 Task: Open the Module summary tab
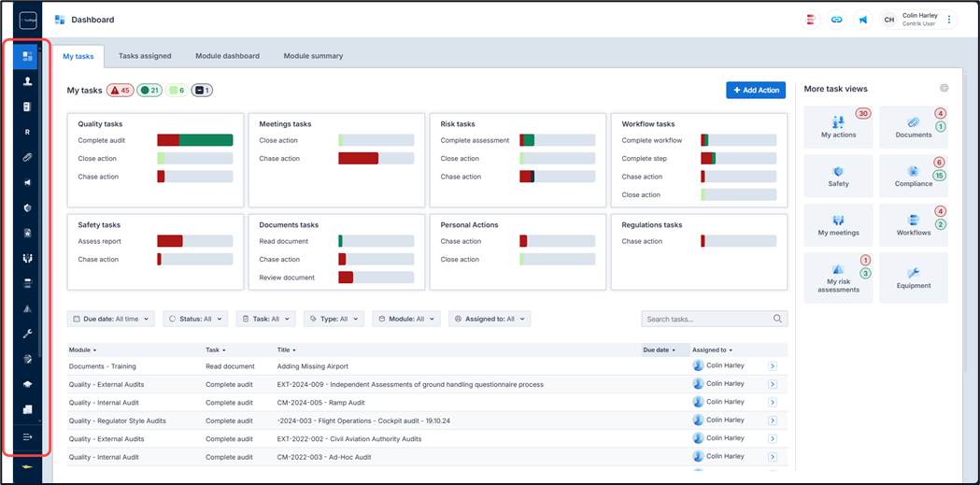click(x=313, y=56)
